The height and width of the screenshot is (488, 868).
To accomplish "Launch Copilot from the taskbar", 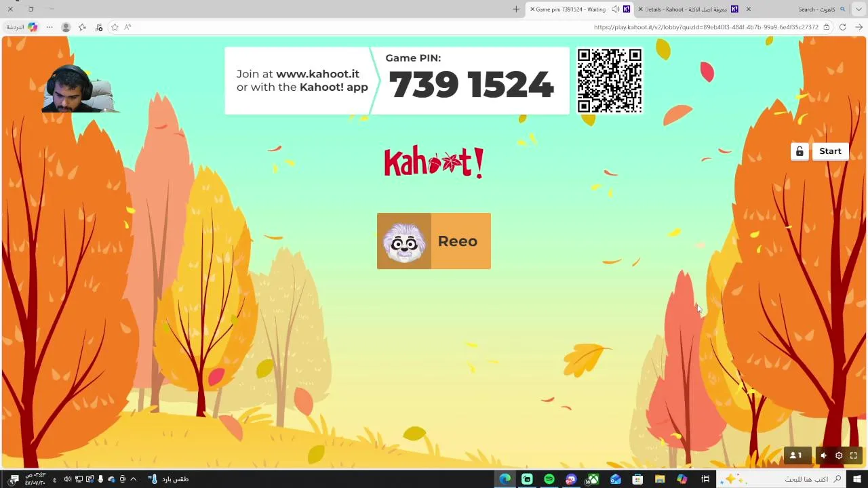I will [682, 479].
